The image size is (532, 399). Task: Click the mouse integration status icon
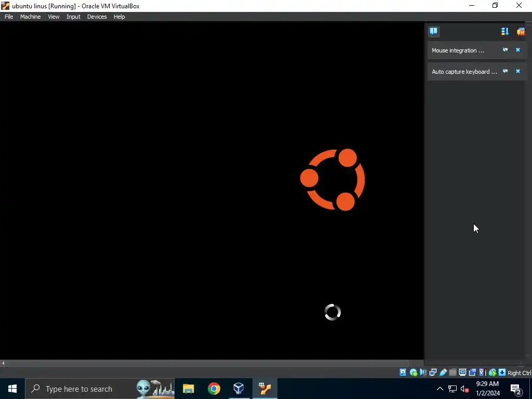pos(493,373)
